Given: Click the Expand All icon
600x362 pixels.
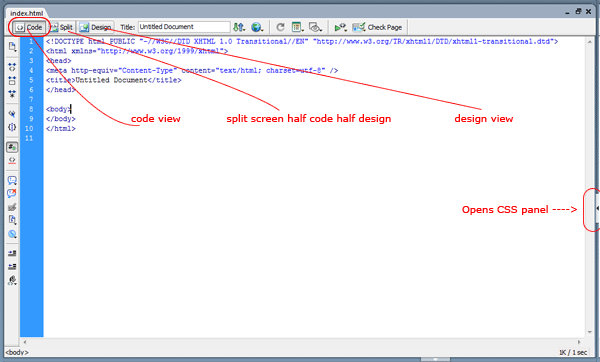Looking at the screenshot, I should coord(12,94).
